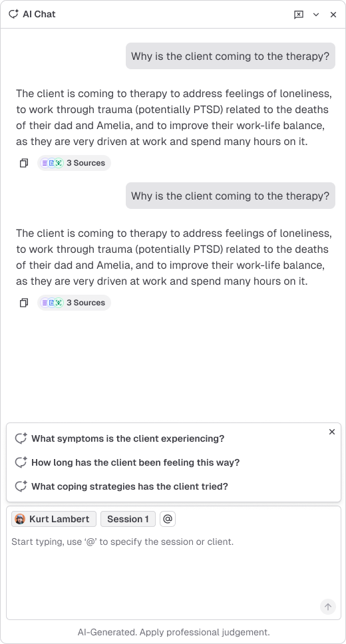Image resolution: width=346 pixels, height=644 pixels.
Task: Click the @ mention button
Action: (168, 519)
